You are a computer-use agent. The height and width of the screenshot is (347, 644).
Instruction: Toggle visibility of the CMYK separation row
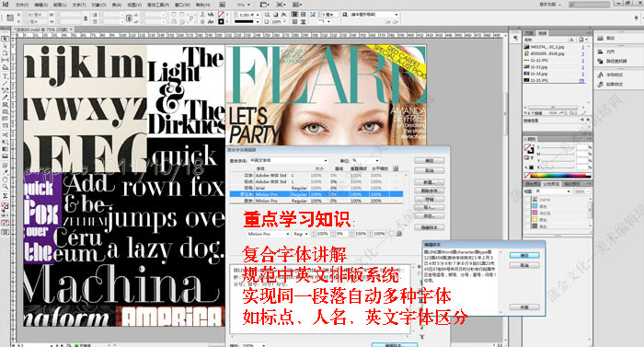tap(528, 200)
